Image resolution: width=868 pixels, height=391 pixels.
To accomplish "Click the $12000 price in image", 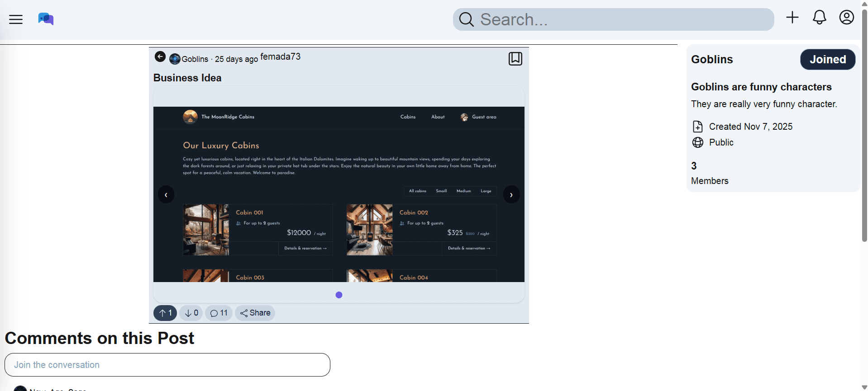I will pos(299,233).
